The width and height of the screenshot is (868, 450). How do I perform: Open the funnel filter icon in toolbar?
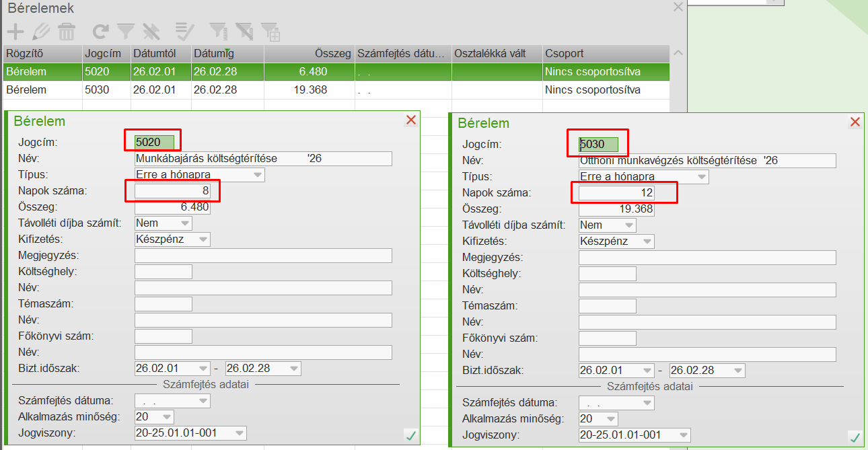tap(126, 31)
